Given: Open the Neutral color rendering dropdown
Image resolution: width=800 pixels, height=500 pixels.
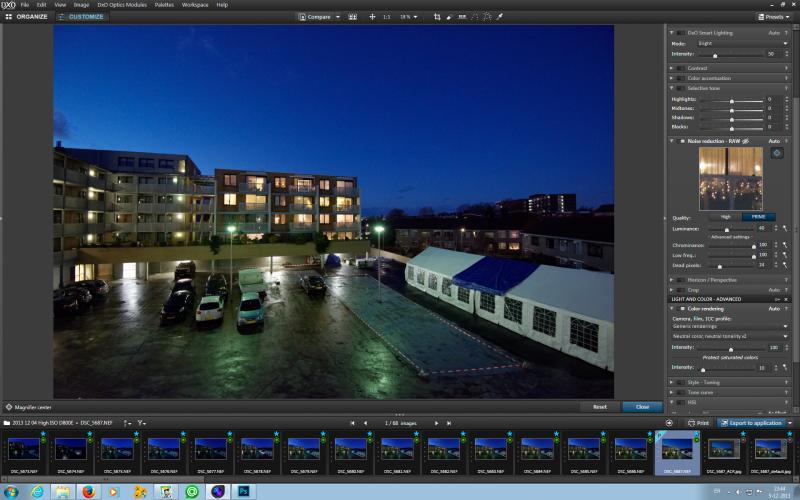Looking at the screenshot, I should click(x=730, y=336).
